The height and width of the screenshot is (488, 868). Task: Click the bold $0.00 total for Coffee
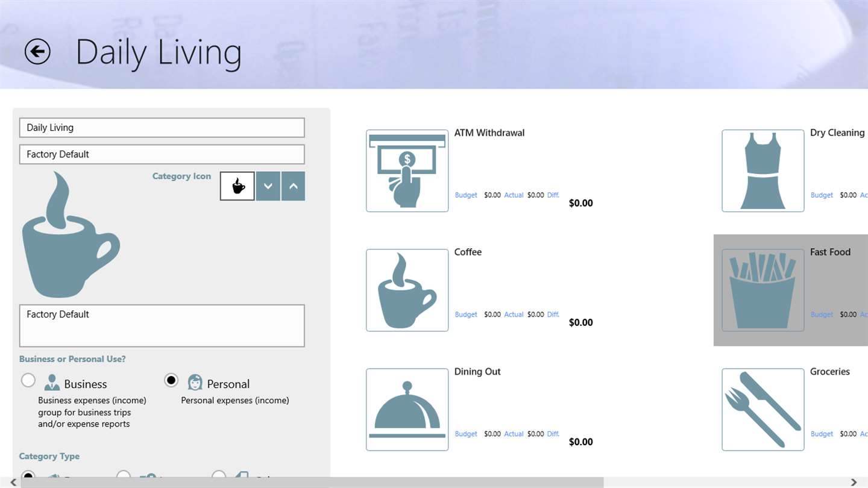click(581, 322)
